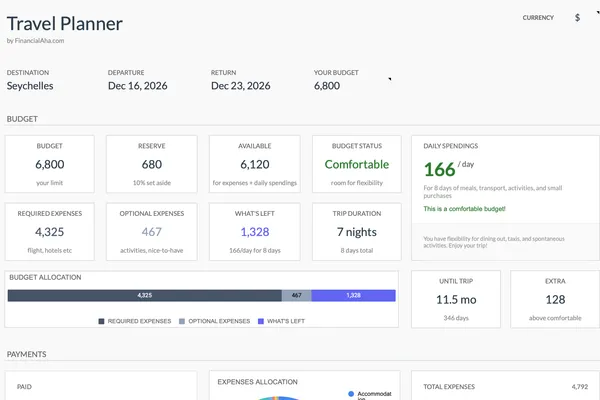This screenshot has height=400, width=600.
Task: Click the Until Trip 11.5 mo card
Action: coord(455,298)
